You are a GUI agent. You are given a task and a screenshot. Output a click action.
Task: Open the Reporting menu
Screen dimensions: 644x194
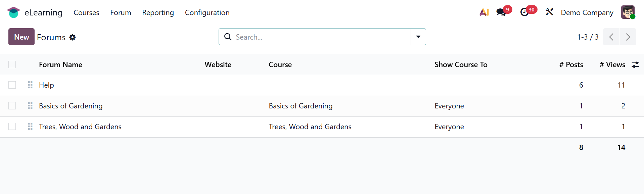[x=158, y=13]
